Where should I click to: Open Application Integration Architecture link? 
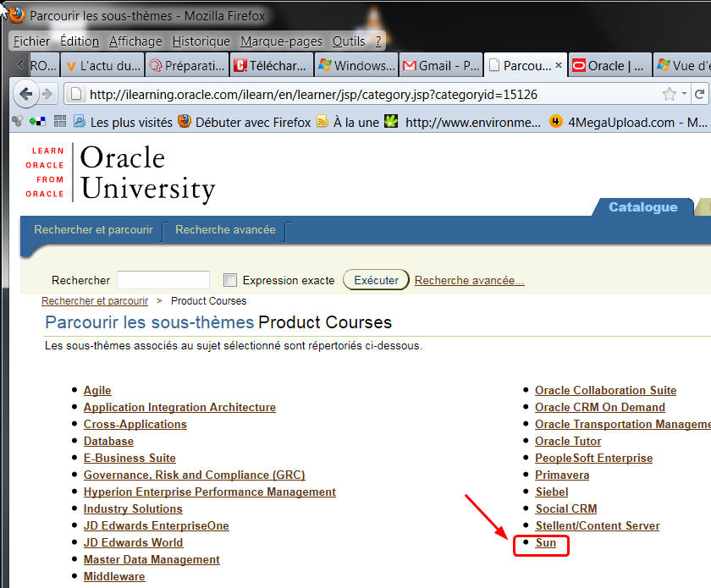pyautogui.click(x=179, y=407)
